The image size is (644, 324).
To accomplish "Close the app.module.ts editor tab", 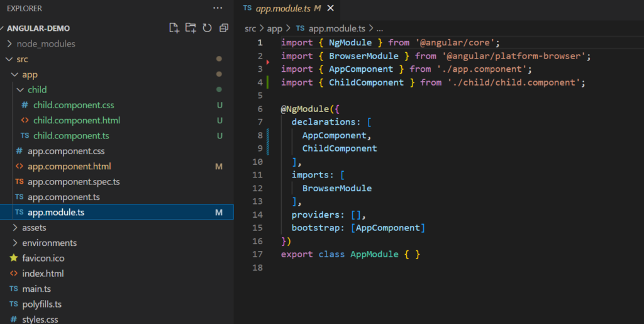I will pyautogui.click(x=330, y=8).
